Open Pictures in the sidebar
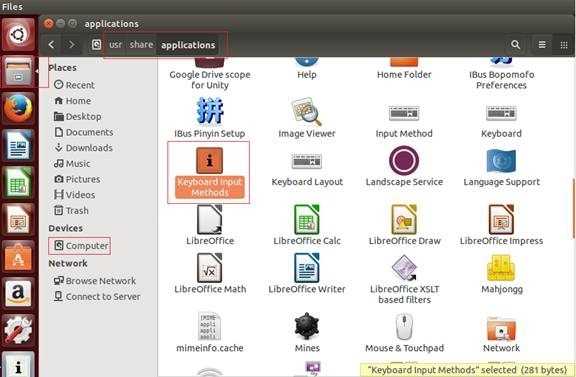576x377 pixels. [77, 179]
